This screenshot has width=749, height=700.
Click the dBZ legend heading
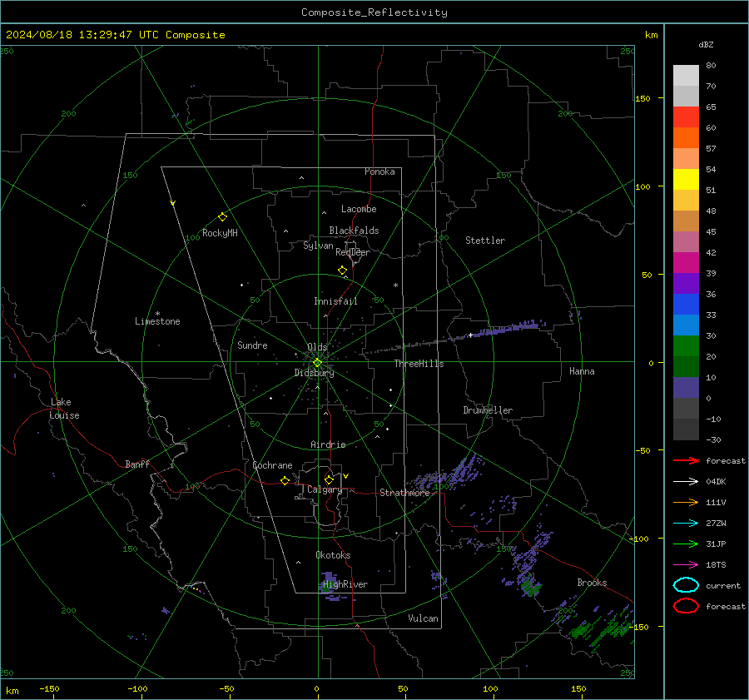click(x=706, y=45)
